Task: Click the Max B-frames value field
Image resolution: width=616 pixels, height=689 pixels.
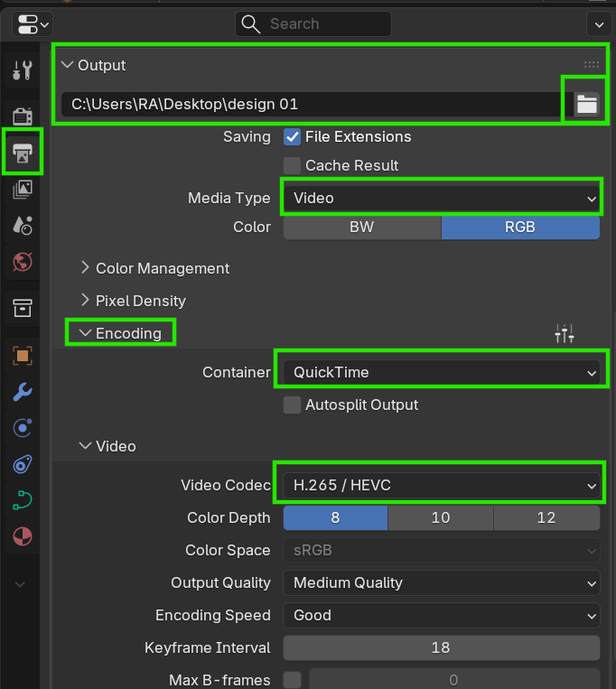Action: pos(454,680)
